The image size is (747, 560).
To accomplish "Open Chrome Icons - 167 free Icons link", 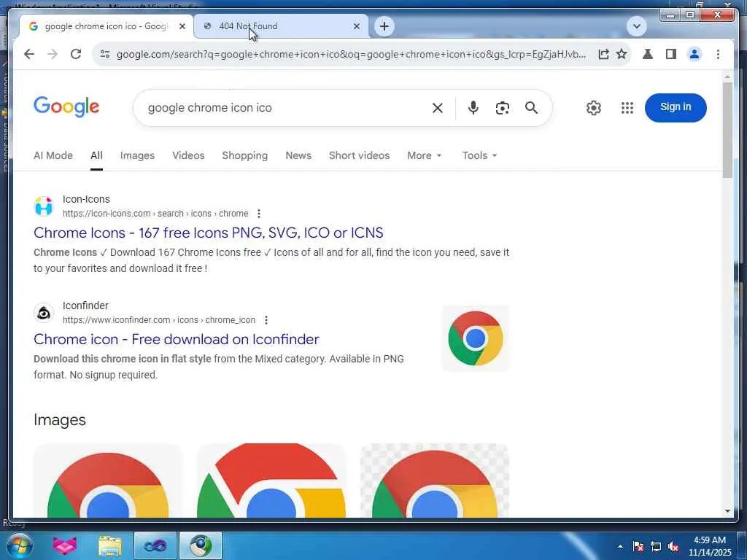I will tap(208, 233).
